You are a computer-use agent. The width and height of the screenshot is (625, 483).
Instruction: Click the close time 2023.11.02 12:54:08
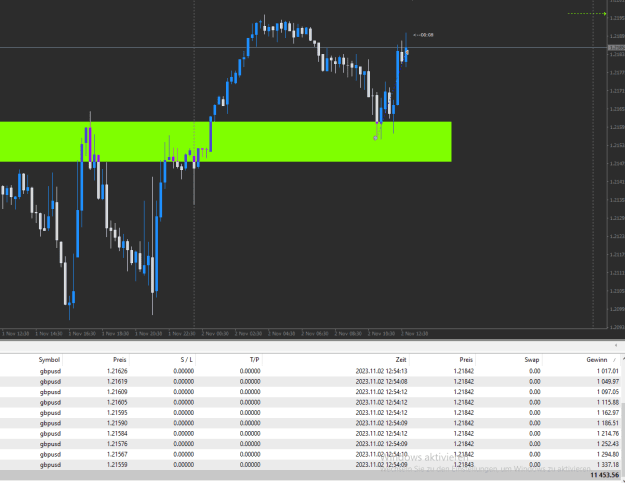tap(381, 381)
